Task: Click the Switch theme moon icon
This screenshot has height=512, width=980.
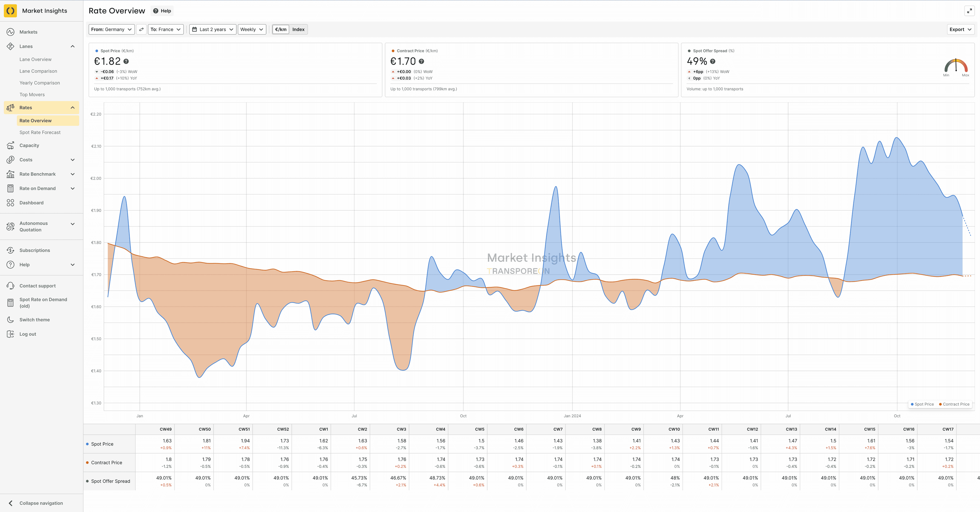Action: pos(10,320)
